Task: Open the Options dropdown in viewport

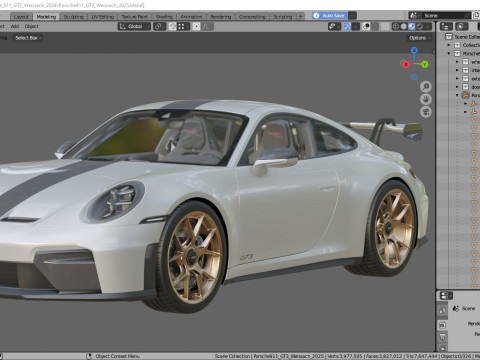Action: [x=420, y=38]
